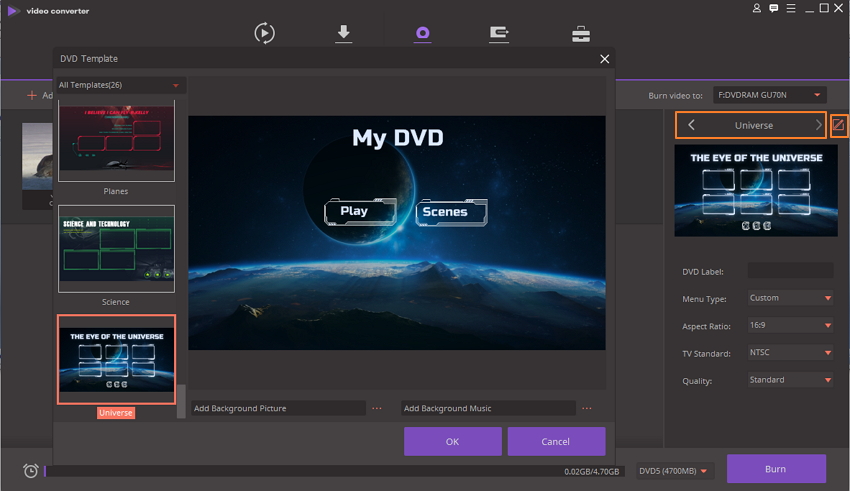850x491 pixels.
Task: Change the TV Standard dropdown
Action: click(790, 353)
